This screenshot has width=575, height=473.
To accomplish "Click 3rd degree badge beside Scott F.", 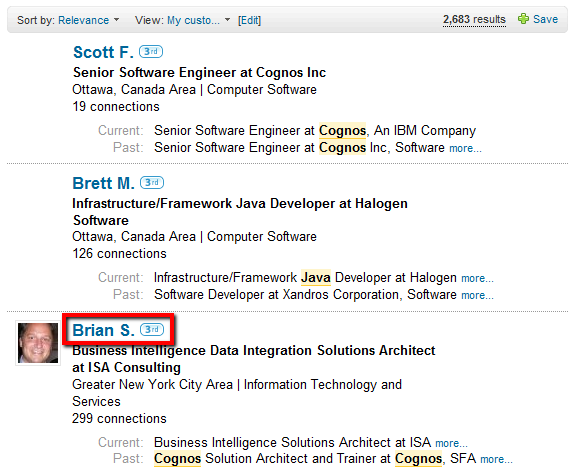I will (151, 52).
